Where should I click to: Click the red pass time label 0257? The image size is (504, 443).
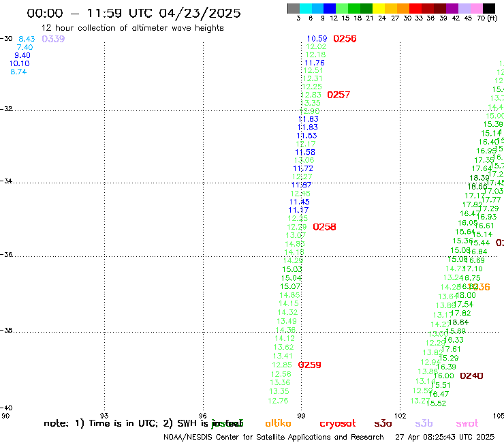[x=338, y=95]
